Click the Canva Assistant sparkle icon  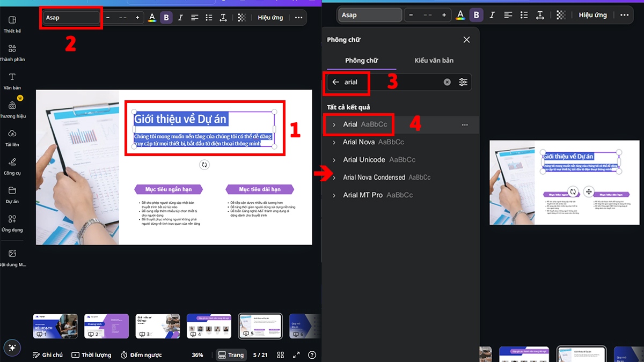click(x=12, y=348)
